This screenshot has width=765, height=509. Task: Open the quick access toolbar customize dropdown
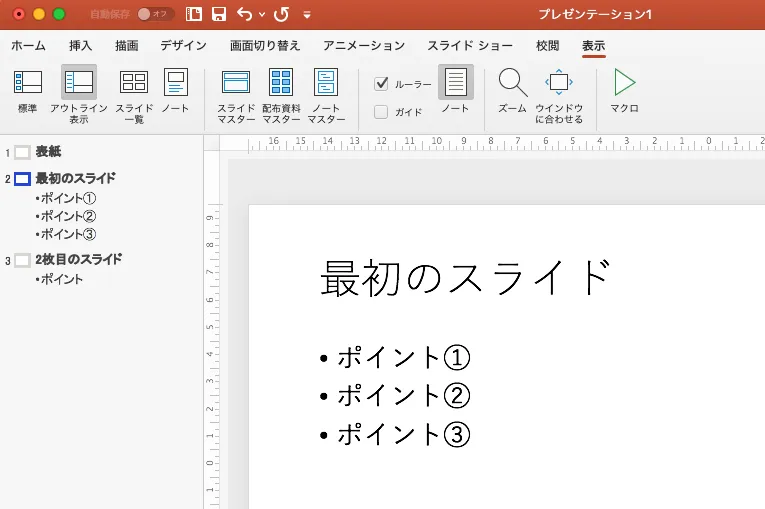pyautogui.click(x=307, y=15)
